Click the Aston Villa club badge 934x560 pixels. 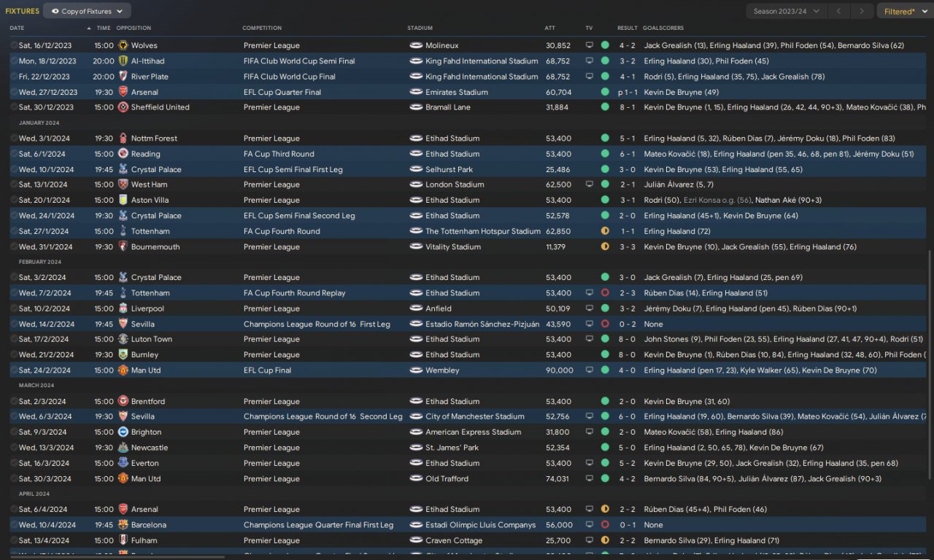[123, 200]
